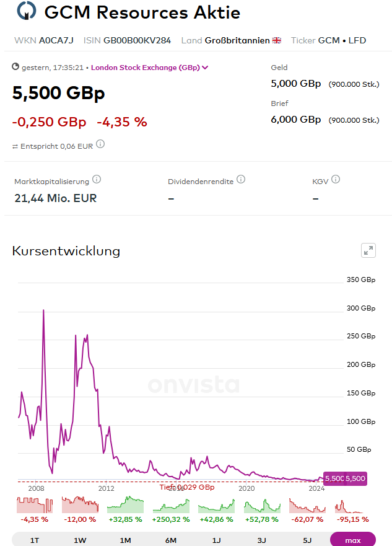Click the -95,15 % mini chart thumbnail
Screen dimensions: 392x546
(353, 504)
